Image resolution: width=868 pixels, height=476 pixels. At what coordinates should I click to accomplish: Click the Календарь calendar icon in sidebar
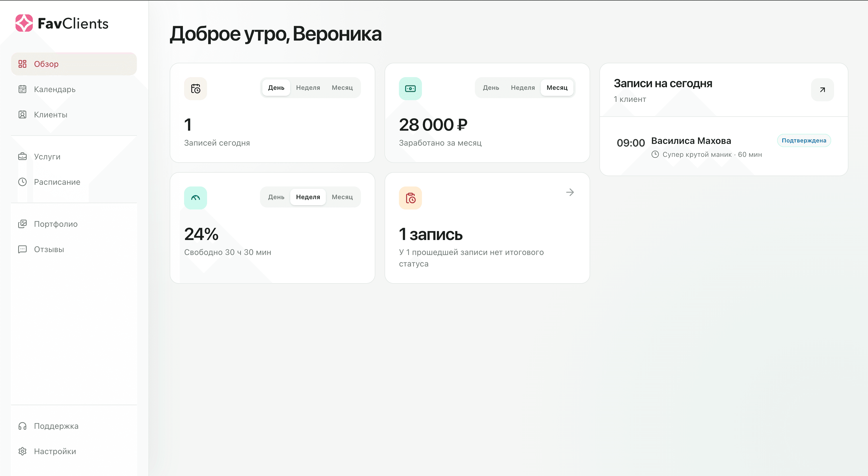coord(22,89)
